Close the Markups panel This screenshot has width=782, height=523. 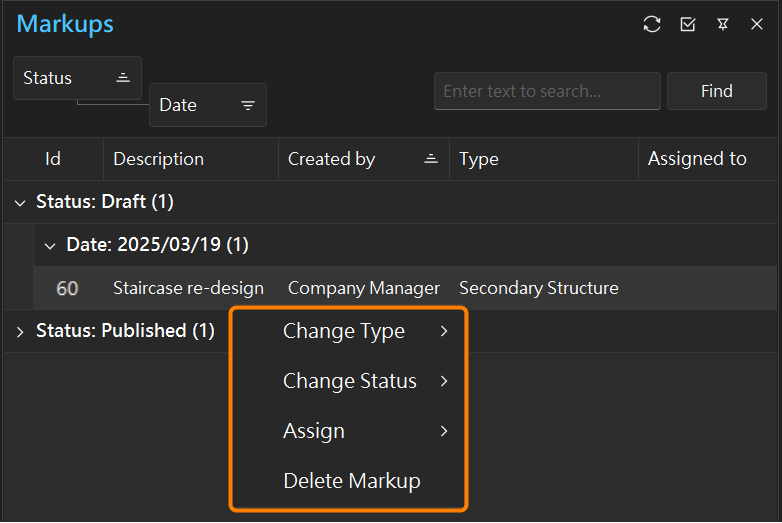point(757,24)
